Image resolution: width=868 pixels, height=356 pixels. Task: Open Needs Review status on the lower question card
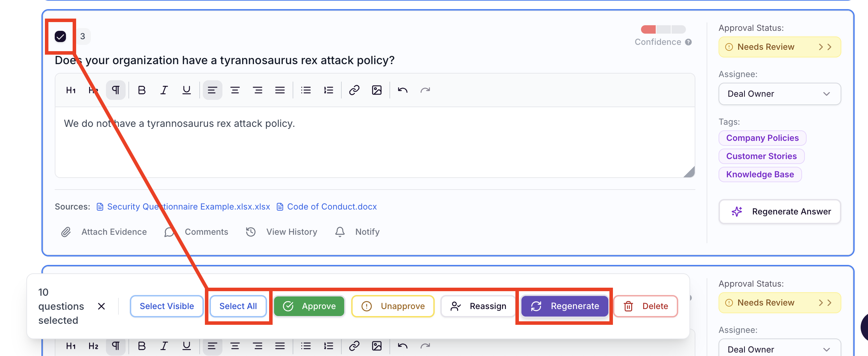(x=780, y=303)
